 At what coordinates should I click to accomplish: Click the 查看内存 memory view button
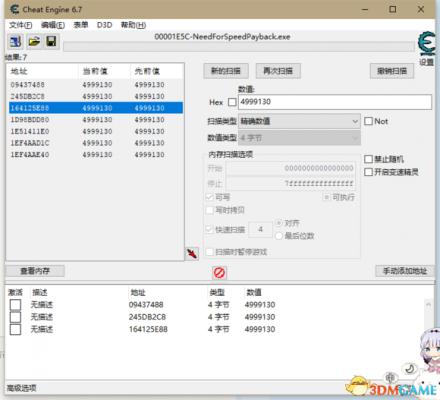35,271
